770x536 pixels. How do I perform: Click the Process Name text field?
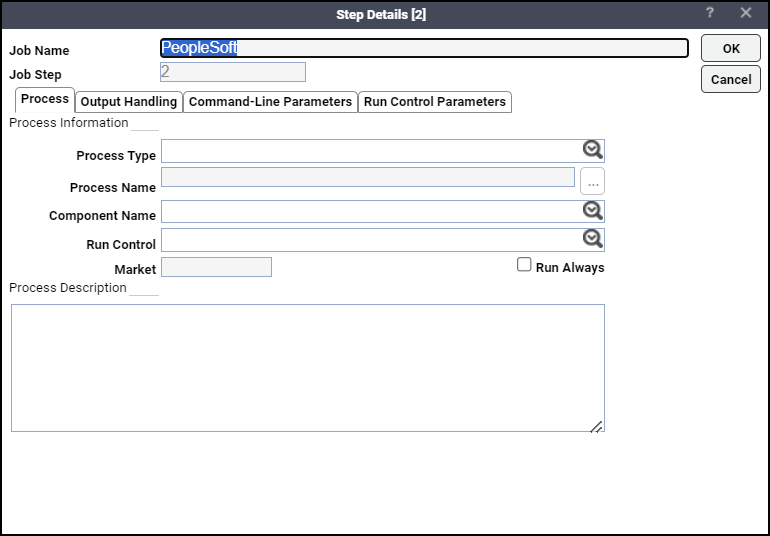368,177
